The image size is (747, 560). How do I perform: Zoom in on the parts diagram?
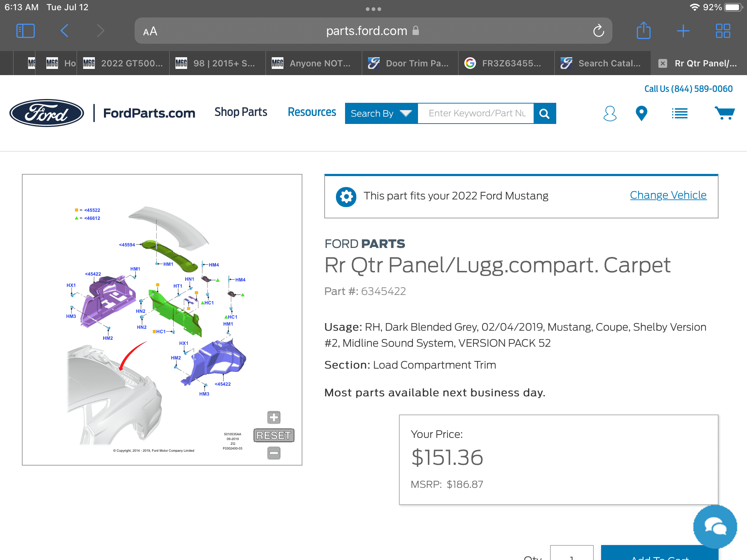pos(274,417)
